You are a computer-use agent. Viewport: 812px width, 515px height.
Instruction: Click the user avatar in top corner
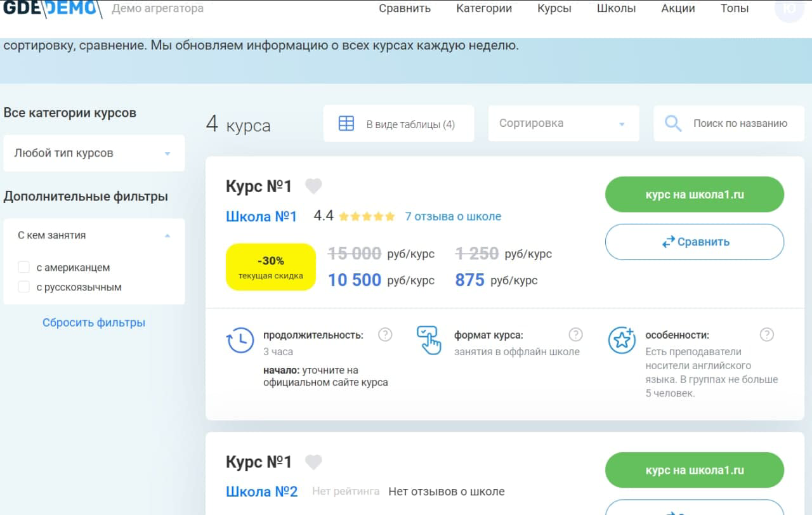[x=789, y=9]
